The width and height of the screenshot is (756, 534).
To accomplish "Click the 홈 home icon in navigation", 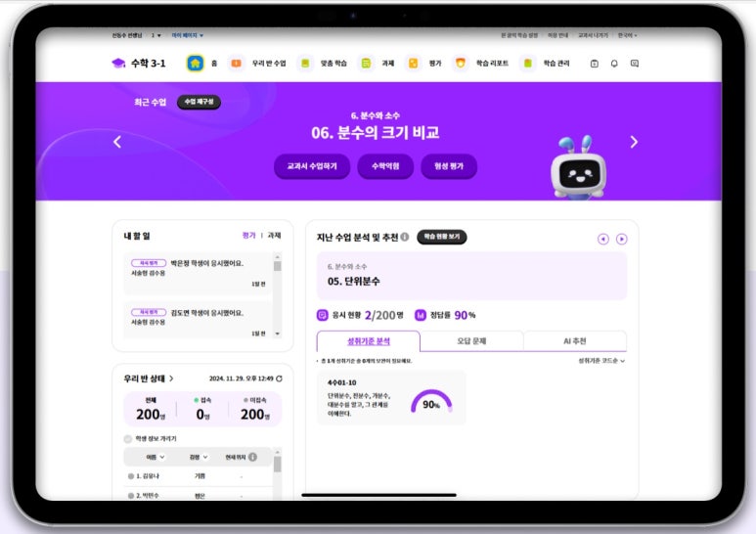I will tap(195, 63).
